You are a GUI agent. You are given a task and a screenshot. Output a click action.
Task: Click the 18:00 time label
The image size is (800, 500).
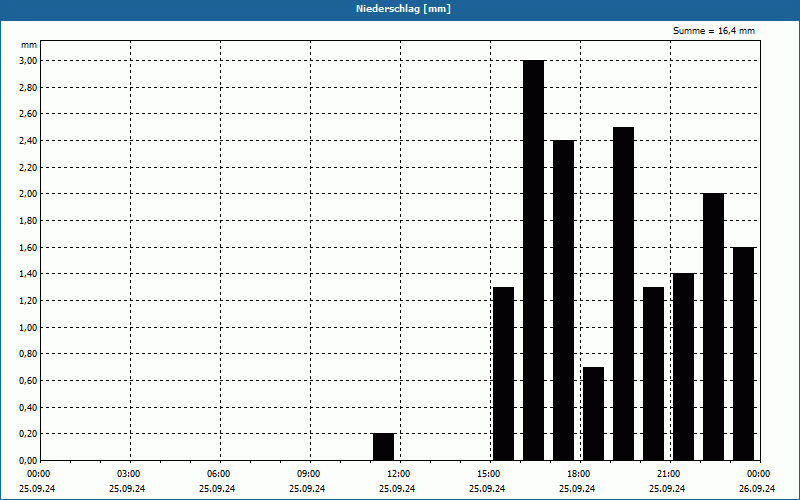pyautogui.click(x=579, y=474)
